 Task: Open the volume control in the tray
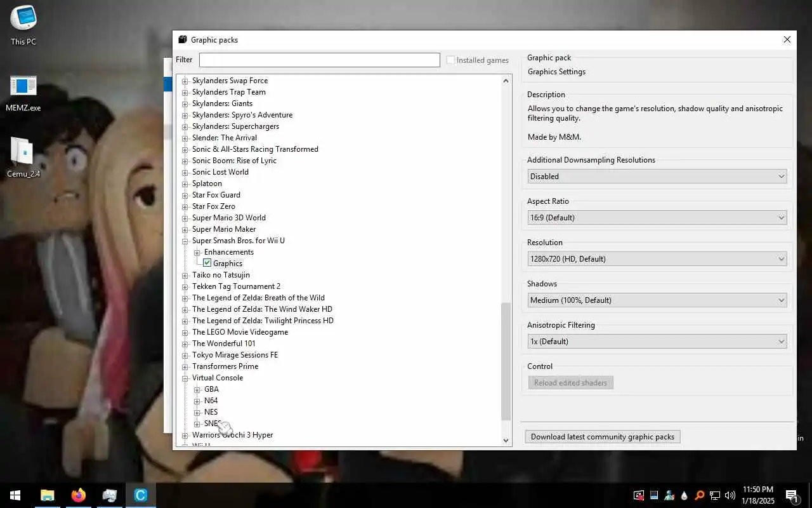click(x=730, y=495)
